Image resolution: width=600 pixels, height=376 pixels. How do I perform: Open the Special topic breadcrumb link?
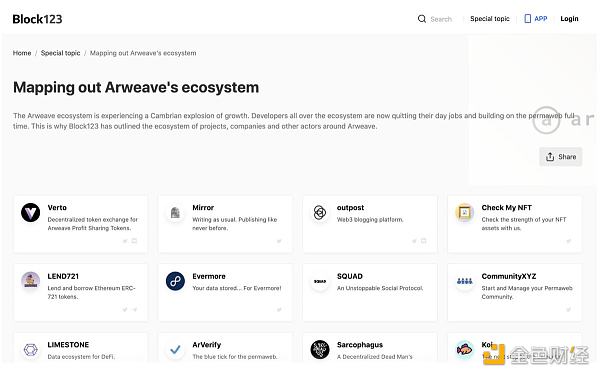(60, 53)
